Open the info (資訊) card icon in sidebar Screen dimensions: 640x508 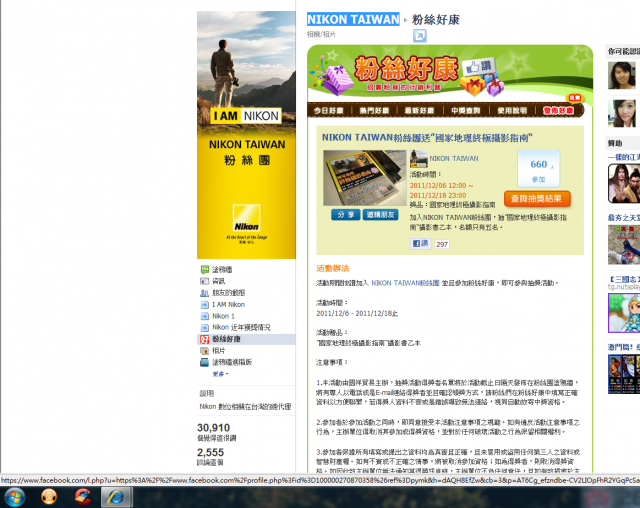click(x=204, y=281)
